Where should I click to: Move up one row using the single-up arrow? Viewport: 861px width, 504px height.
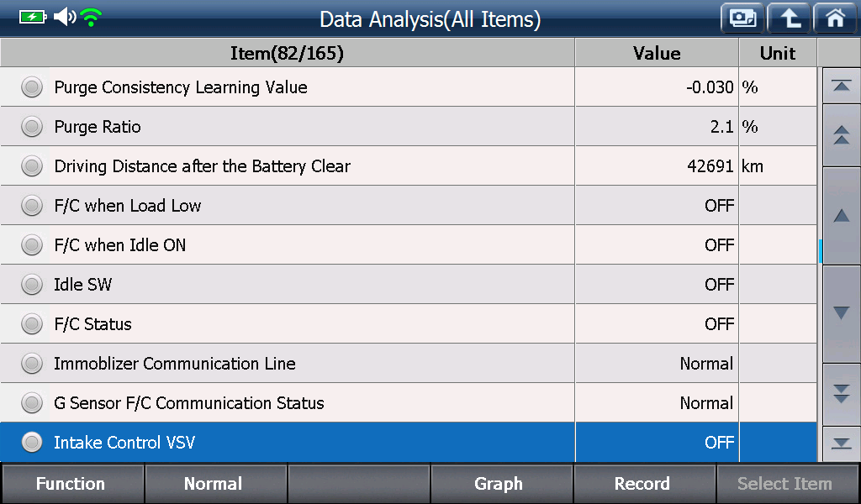841,216
